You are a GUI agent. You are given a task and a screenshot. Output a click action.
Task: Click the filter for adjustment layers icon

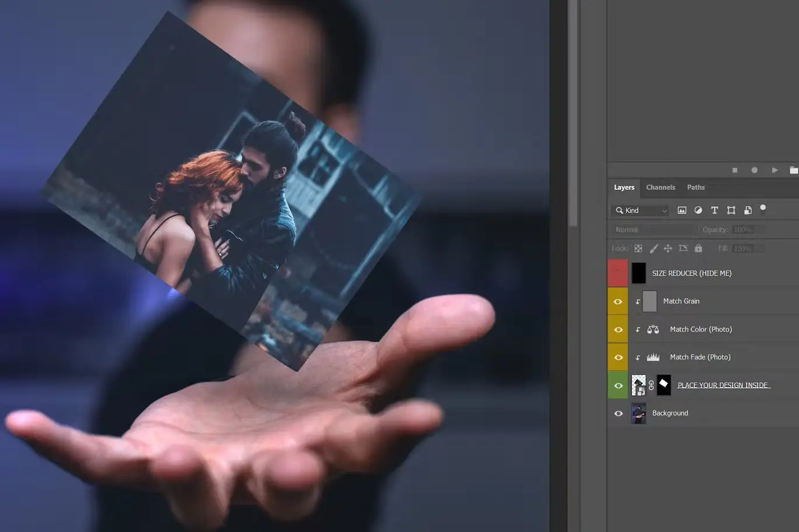699,210
